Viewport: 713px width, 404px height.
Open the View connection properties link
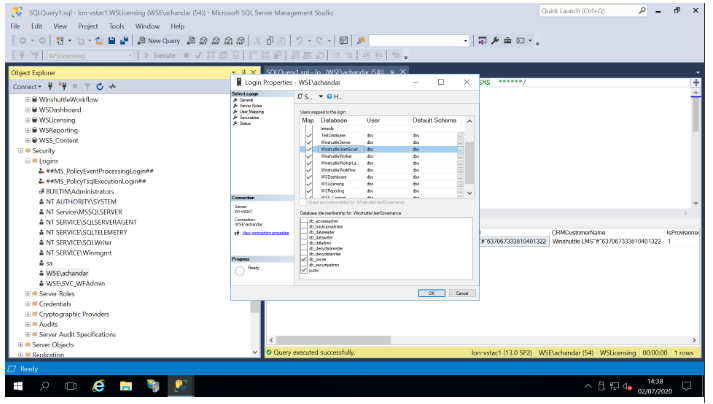(264, 232)
